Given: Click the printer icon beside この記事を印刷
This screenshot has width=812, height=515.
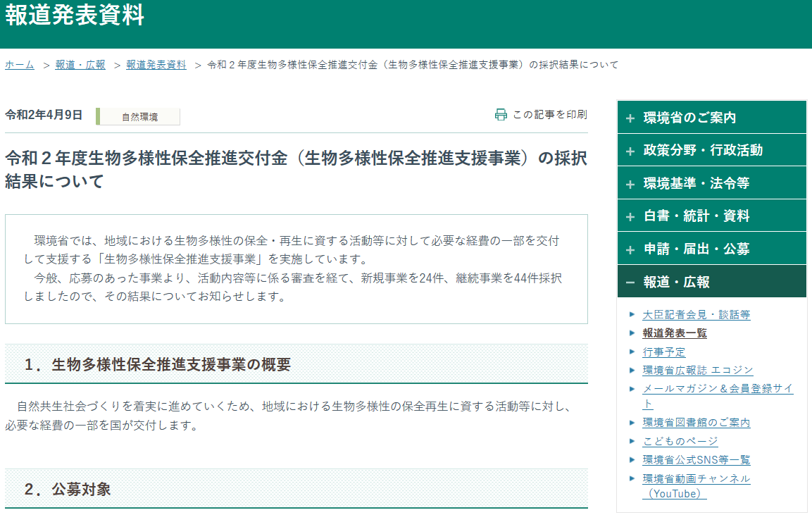Looking at the screenshot, I should [x=501, y=115].
